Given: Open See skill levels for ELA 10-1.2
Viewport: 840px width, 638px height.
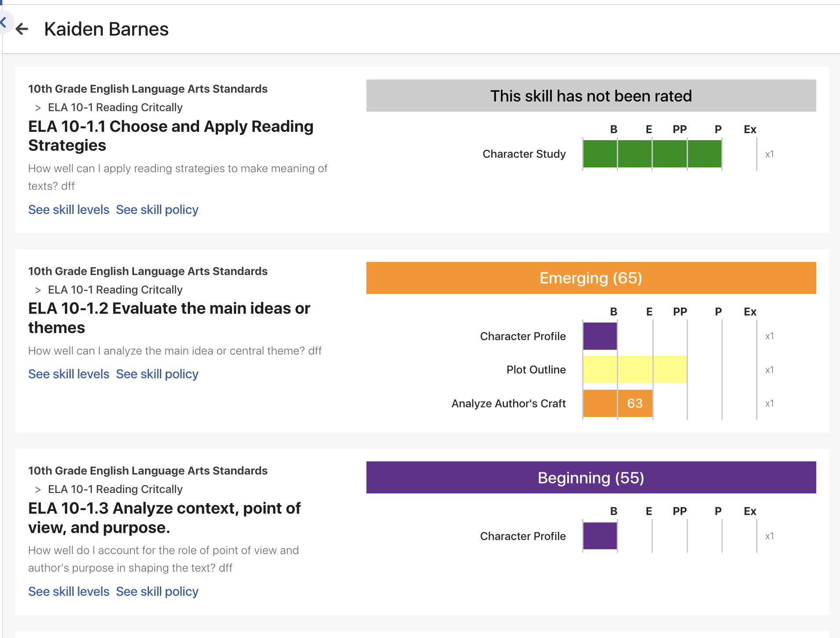Looking at the screenshot, I should coord(69,374).
